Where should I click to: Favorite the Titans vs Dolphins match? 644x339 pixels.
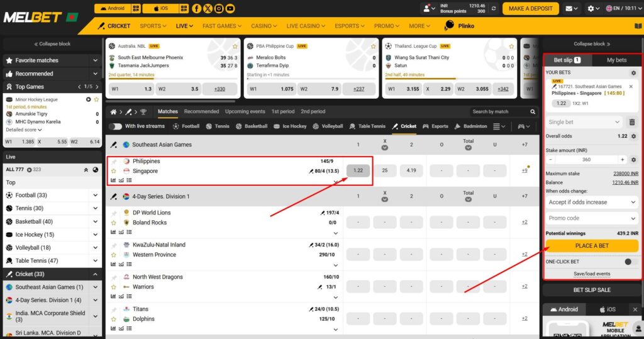click(114, 319)
